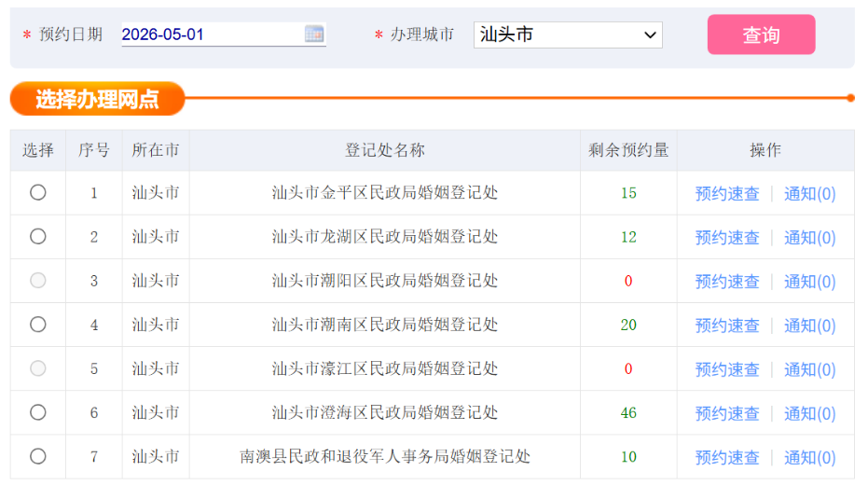Screen dimensions: 868x485
Task: Select radio for 南澳县 registration office
Action: (38, 456)
